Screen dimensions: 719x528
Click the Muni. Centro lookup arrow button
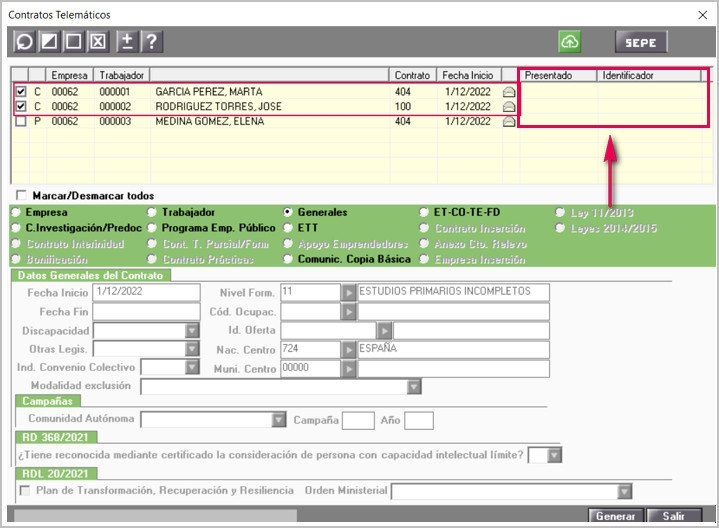point(348,369)
